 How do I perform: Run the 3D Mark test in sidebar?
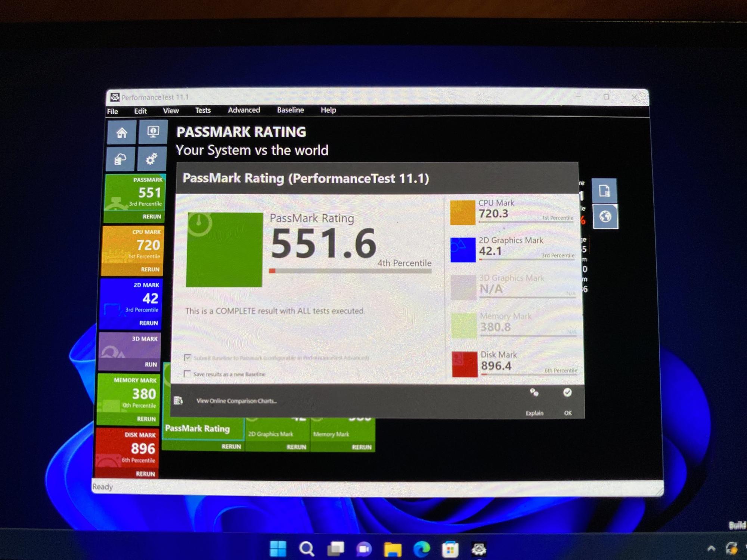(151, 364)
